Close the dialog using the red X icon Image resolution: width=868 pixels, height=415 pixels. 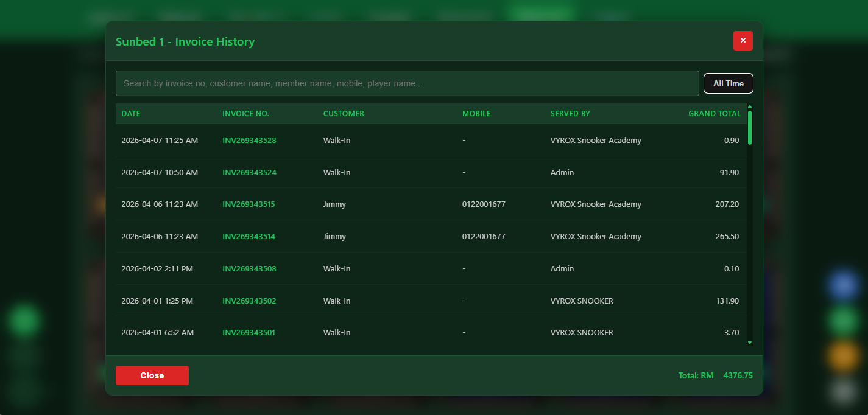click(743, 41)
